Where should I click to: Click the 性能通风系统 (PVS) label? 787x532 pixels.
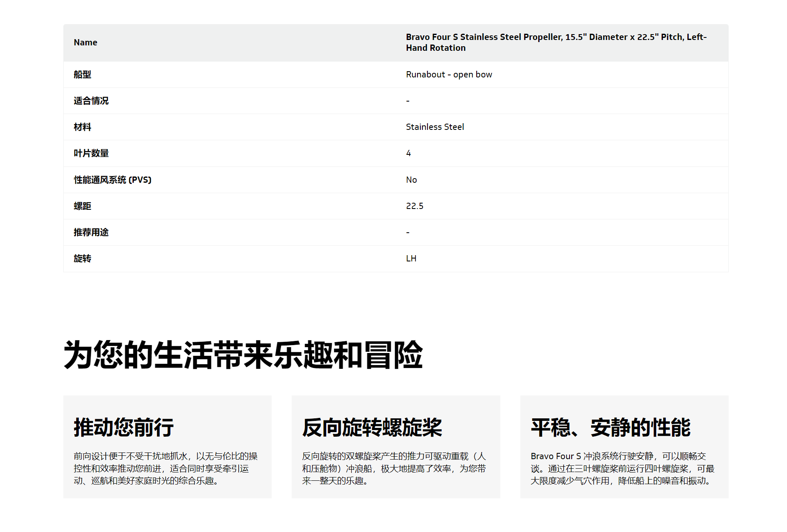pos(112,180)
